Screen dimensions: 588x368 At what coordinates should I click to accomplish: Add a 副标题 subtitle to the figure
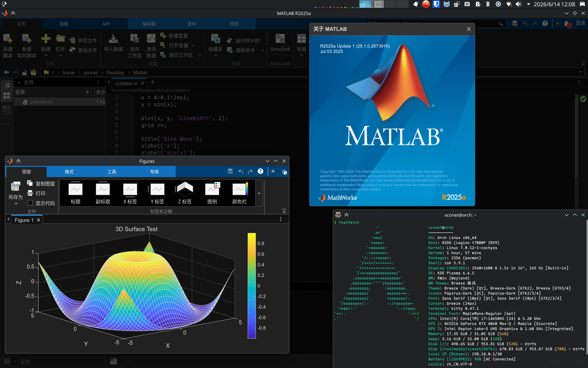[x=103, y=193]
